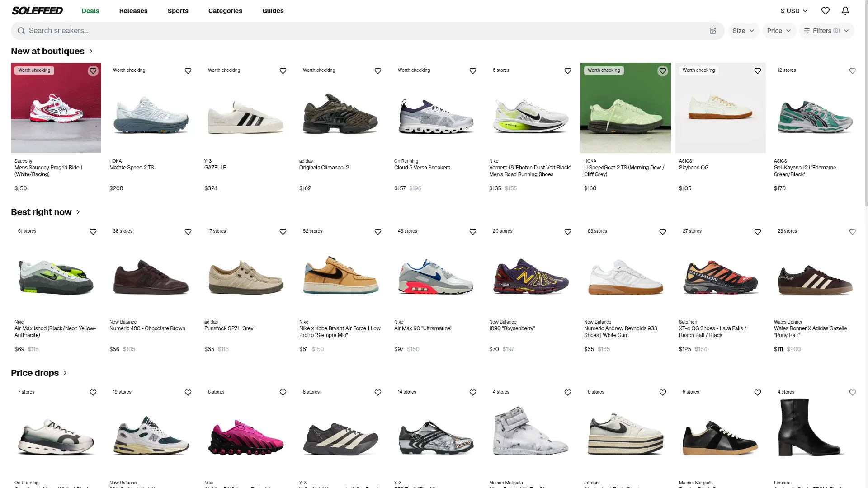The height and width of the screenshot is (488, 868).
Task: Favorite the adidas Originals Climacool 2
Action: point(378,71)
